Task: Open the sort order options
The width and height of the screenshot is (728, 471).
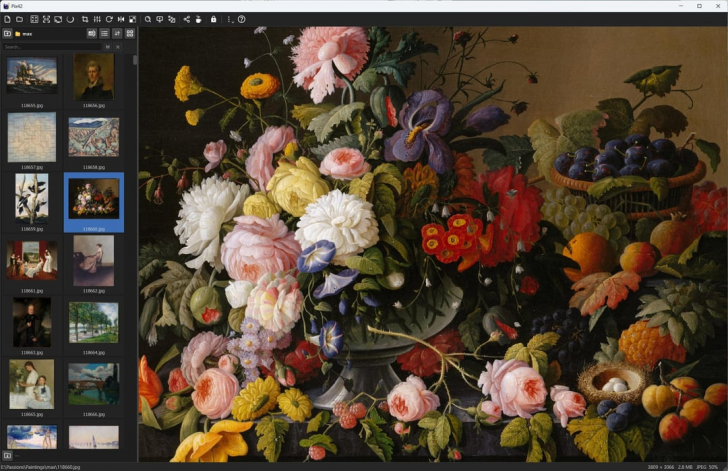Action: coord(117,33)
